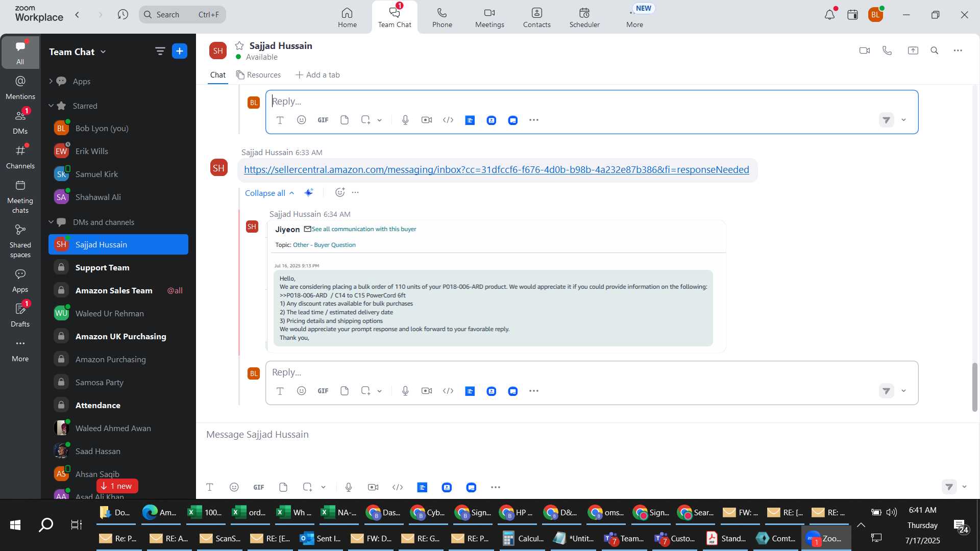Click code snippet icon in lower reply box

point(448,391)
